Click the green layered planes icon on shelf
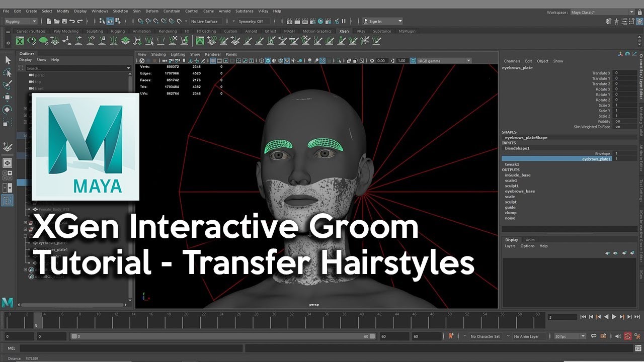Screen dimensions: 644x362 (x=125, y=40)
